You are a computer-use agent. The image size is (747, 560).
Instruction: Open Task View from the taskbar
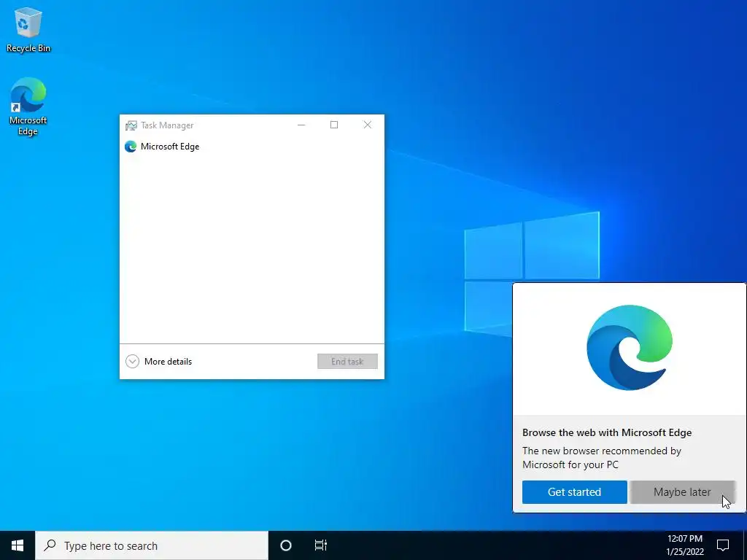[321, 545]
